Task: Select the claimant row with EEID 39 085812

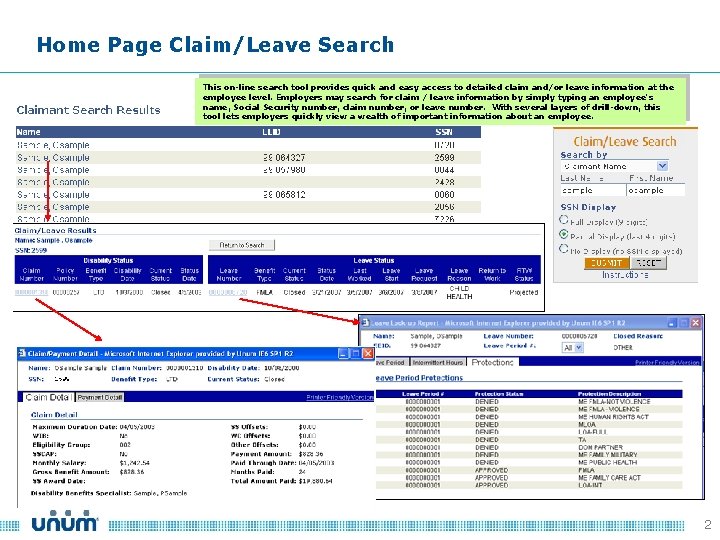Action: [x=248, y=195]
